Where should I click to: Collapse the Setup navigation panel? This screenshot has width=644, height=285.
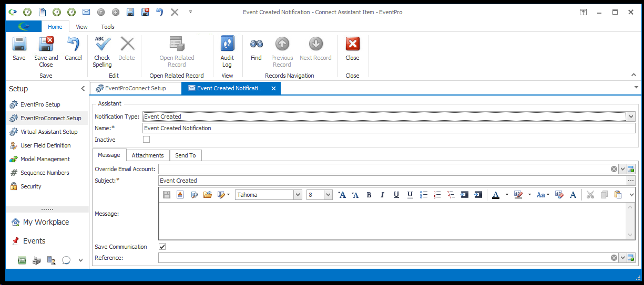[83, 89]
